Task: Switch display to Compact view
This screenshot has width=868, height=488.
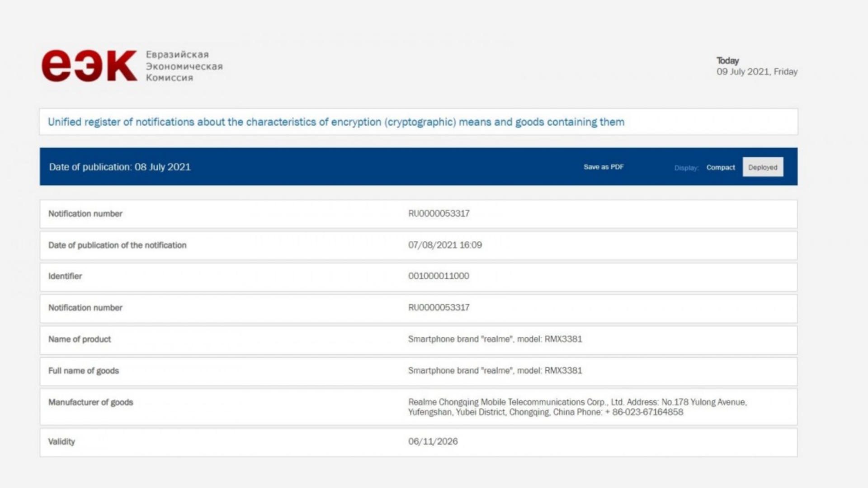Action: (721, 168)
